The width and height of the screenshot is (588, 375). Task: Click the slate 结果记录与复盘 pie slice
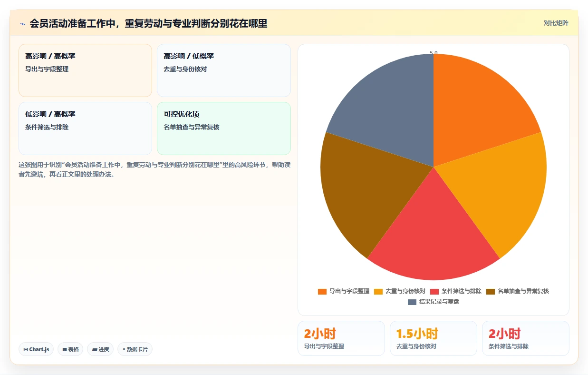point(392,109)
